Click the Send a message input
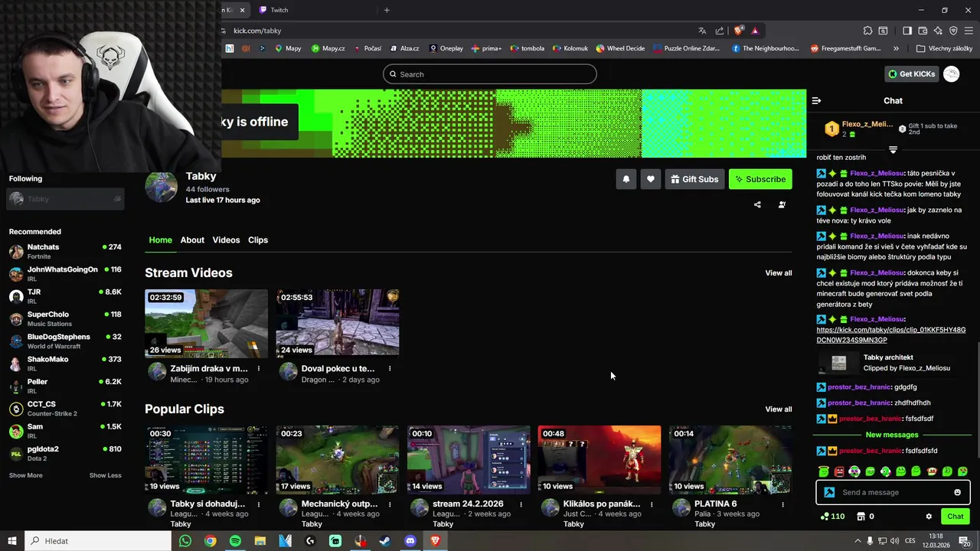This screenshot has width=980, height=551. [x=893, y=492]
